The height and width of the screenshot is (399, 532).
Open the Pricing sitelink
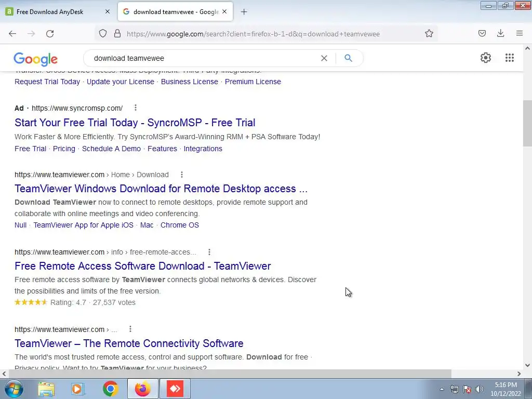pyautogui.click(x=64, y=149)
